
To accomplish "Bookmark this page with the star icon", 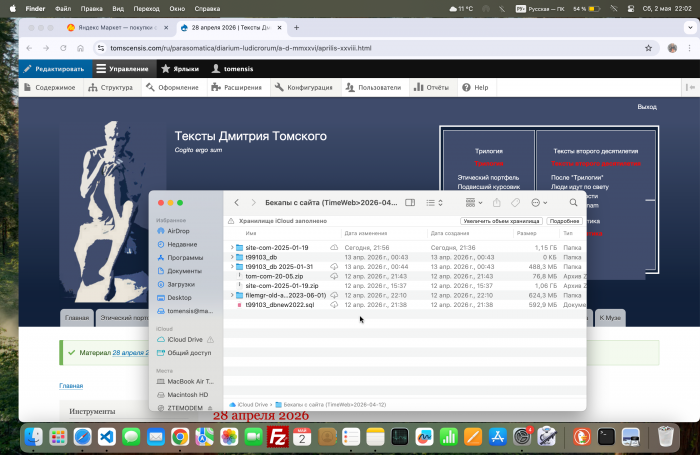I will point(648,48).
